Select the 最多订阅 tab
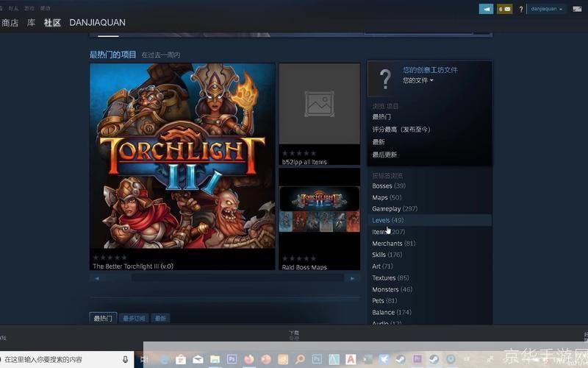This screenshot has height=368, width=588. coord(134,319)
